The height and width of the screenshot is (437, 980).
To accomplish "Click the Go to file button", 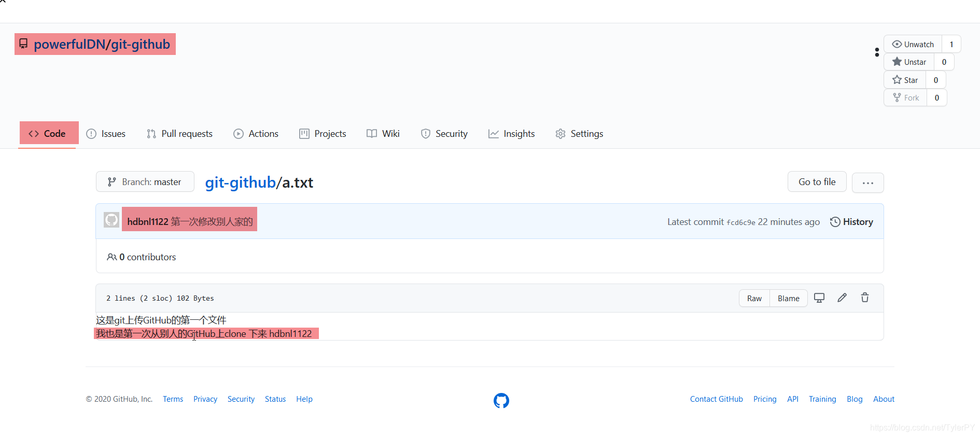I will click(817, 182).
